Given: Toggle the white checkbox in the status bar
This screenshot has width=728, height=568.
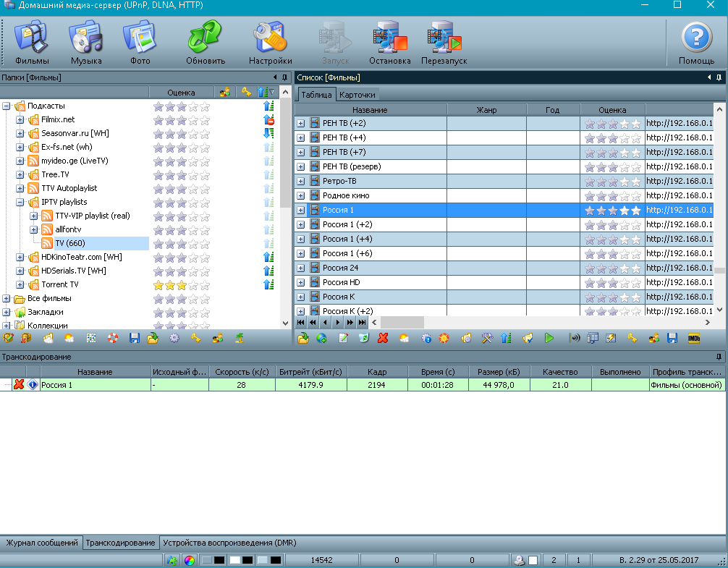Looking at the screenshot, I should [533, 561].
